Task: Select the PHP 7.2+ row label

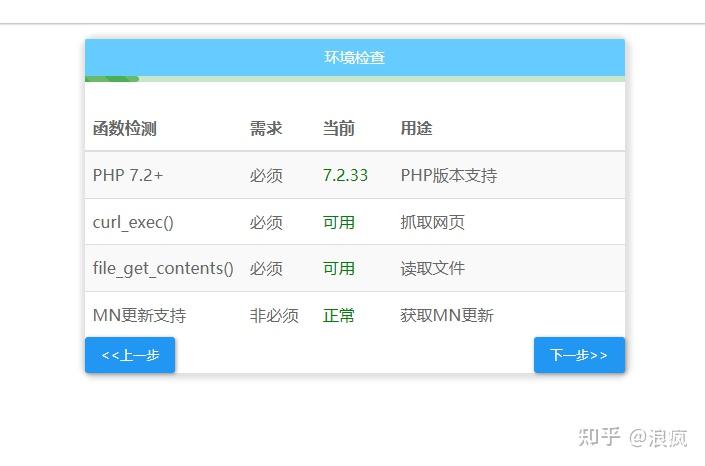Action: click(128, 175)
